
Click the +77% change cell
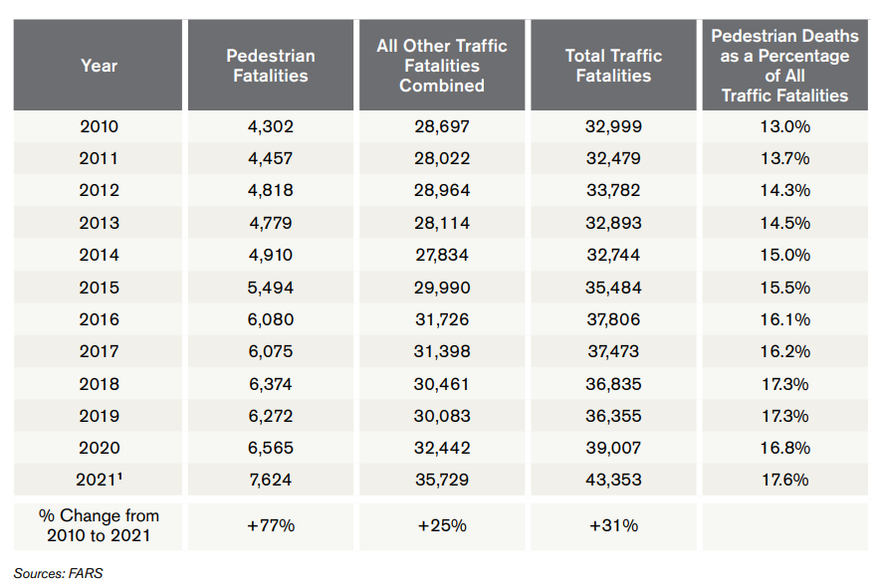271,525
